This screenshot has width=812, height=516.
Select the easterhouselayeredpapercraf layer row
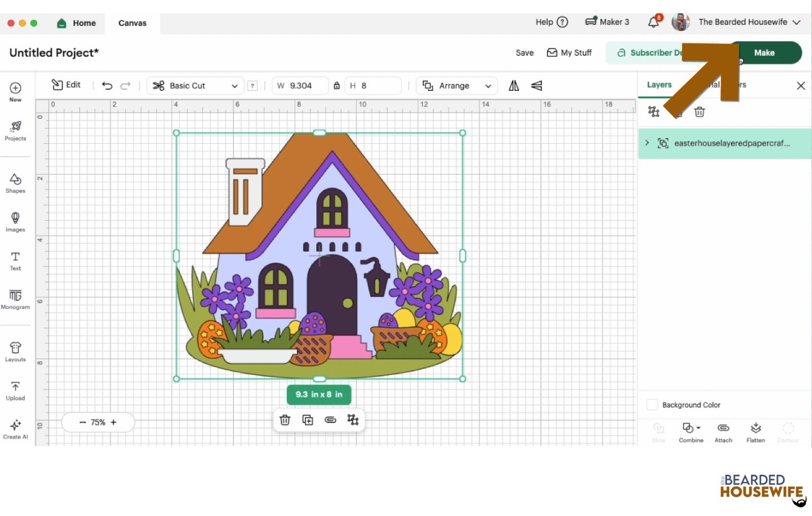(x=725, y=144)
